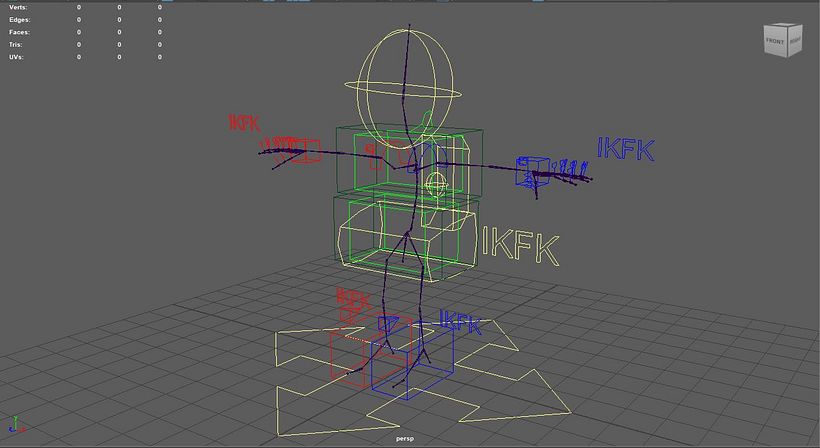Select the red IKFK switch above the foot
Image resolution: width=820 pixels, height=448 pixels.
coord(354,298)
